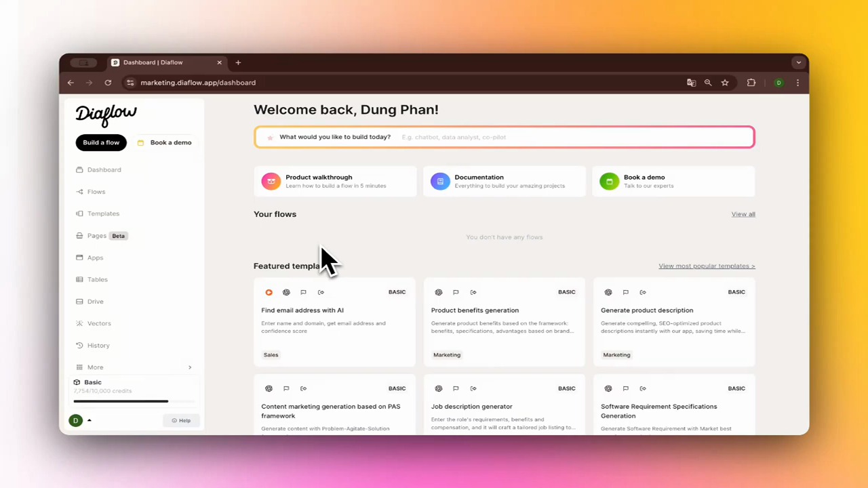
Task: Bookmark this page with the star icon
Action: 725,83
